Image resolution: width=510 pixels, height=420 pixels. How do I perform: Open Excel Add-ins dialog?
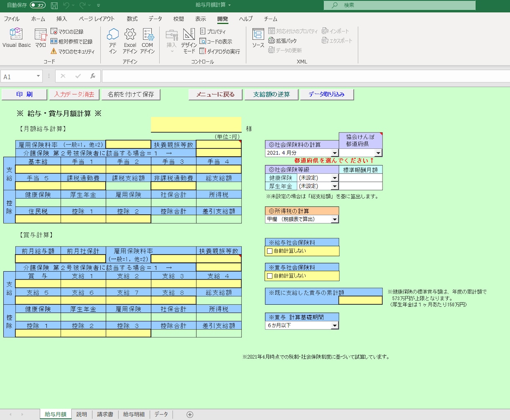[130, 41]
